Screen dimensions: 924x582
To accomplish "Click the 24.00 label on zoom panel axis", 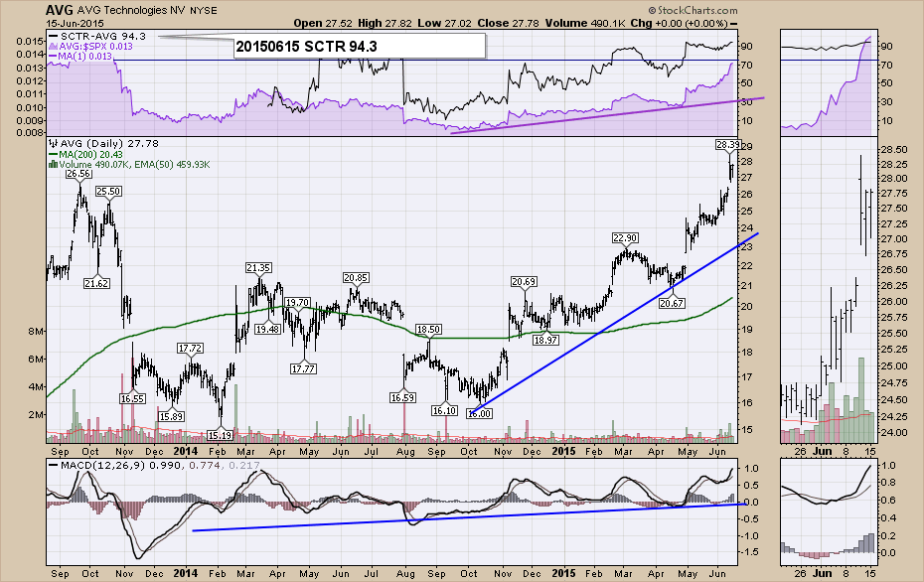I will pos(896,432).
